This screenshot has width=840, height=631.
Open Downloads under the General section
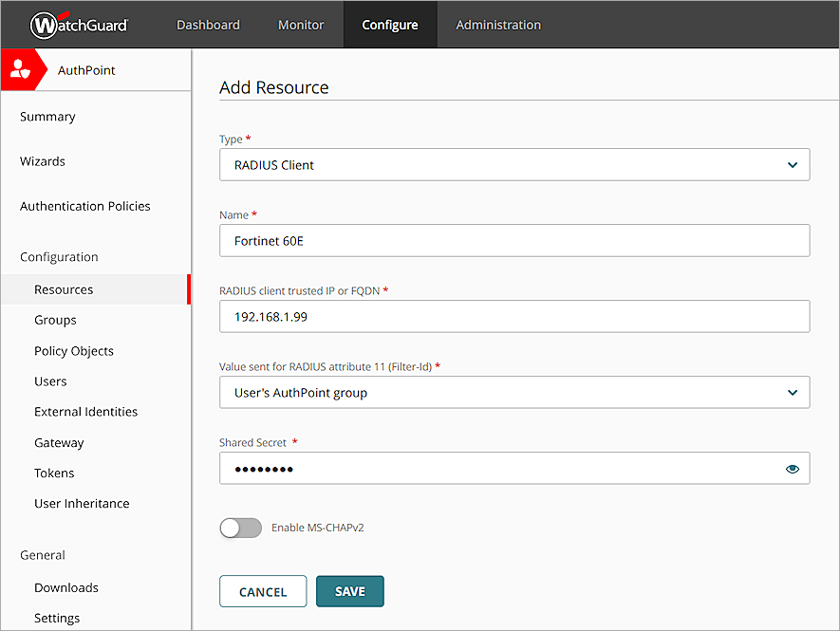65,587
